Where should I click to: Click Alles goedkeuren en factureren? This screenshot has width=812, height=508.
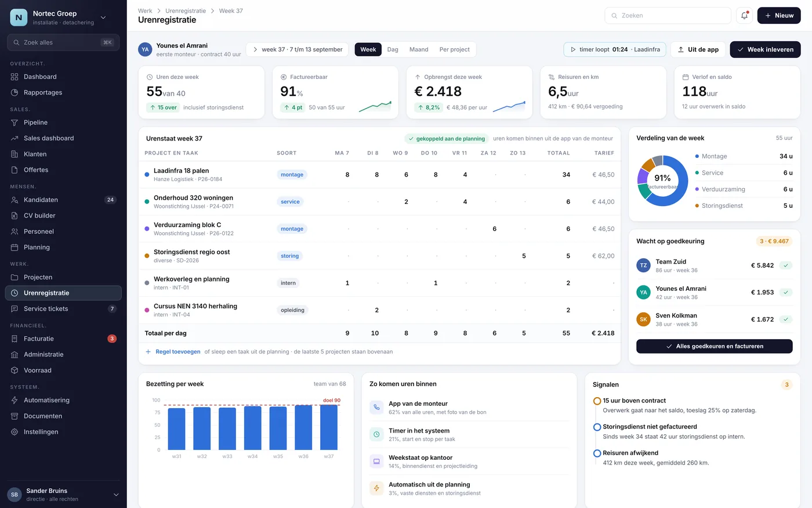coord(714,346)
